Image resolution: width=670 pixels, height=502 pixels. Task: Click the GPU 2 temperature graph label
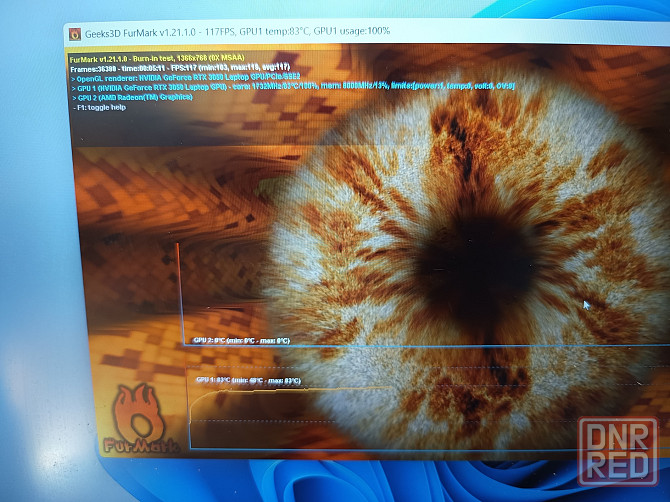point(241,340)
